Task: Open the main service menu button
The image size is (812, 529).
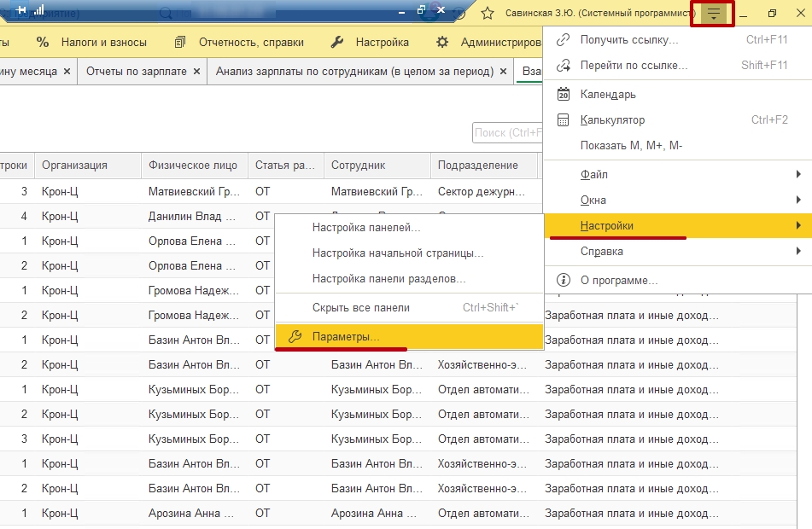Action: (713, 14)
